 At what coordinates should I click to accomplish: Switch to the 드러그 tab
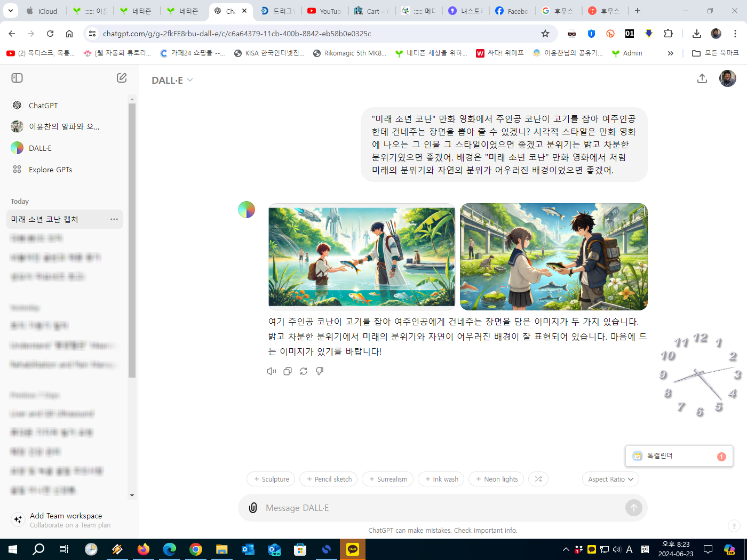coord(278,11)
